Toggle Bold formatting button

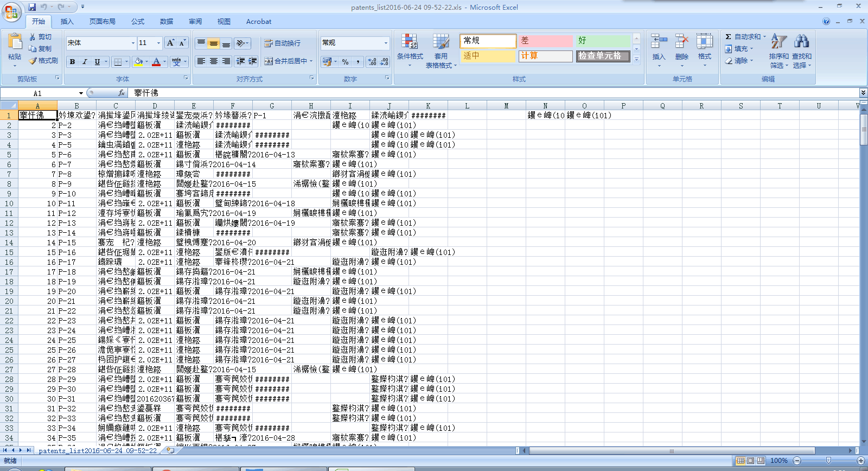tap(72, 62)
